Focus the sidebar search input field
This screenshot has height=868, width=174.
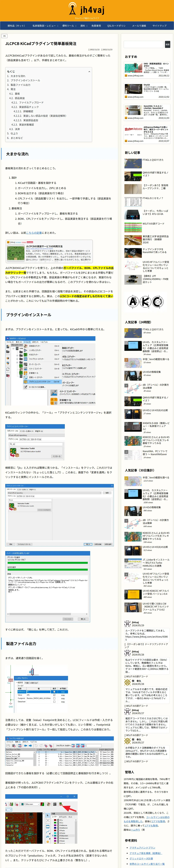(144, 44)
